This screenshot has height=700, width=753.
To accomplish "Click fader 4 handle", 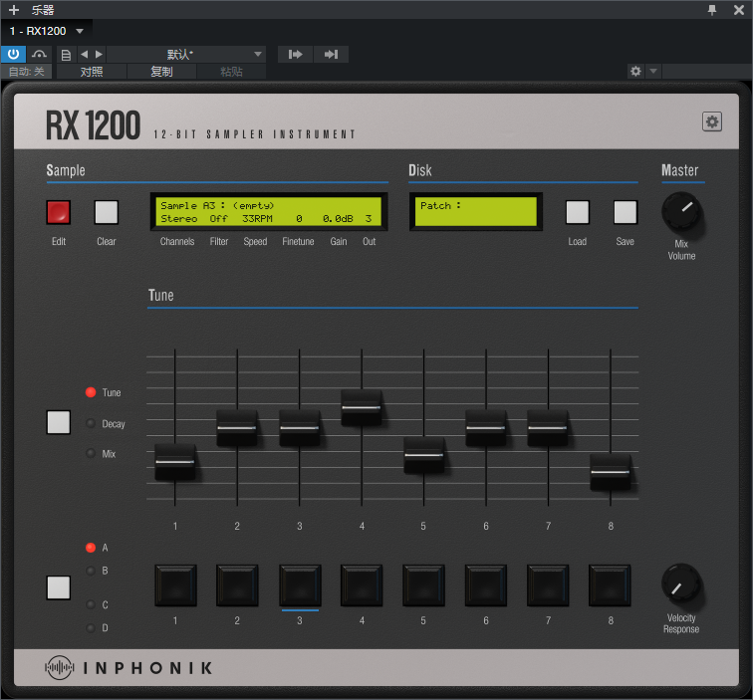I will (362, 407).
